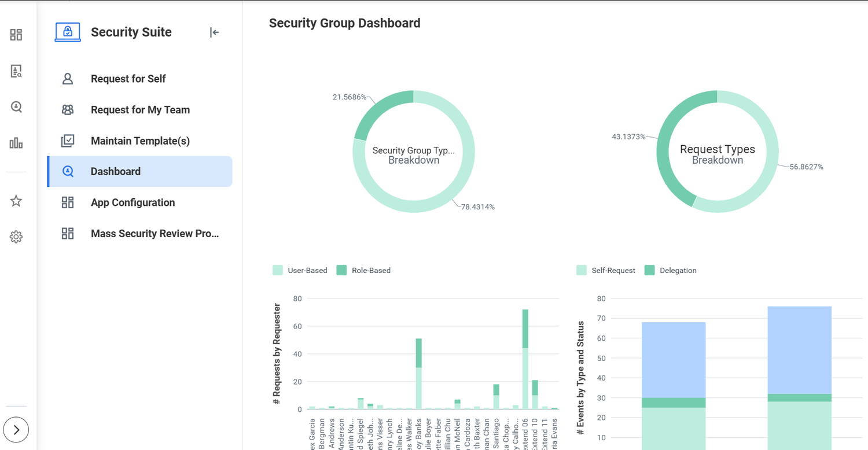Toggle the Role-Based legend swatch
Screen dimensions: 868x450
click(x=341, y=270)
